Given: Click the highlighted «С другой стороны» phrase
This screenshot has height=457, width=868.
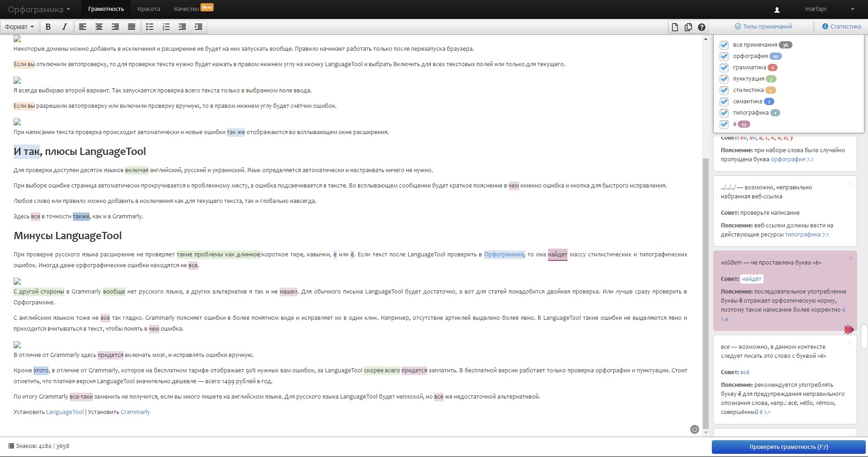Looking at the screenshot, I should 39,292.
